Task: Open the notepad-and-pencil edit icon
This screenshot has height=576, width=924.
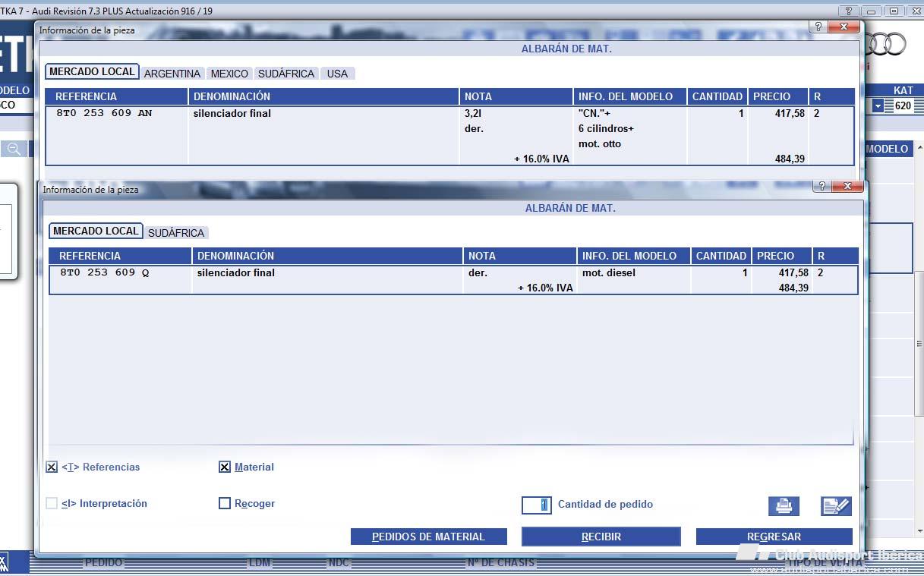Action: click(x=836, y=505)
